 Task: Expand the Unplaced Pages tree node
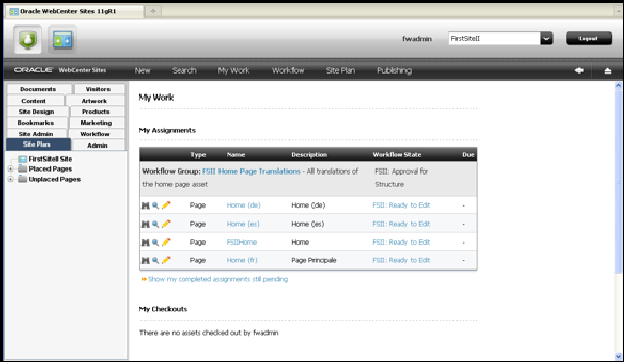[x=11, y=179]
